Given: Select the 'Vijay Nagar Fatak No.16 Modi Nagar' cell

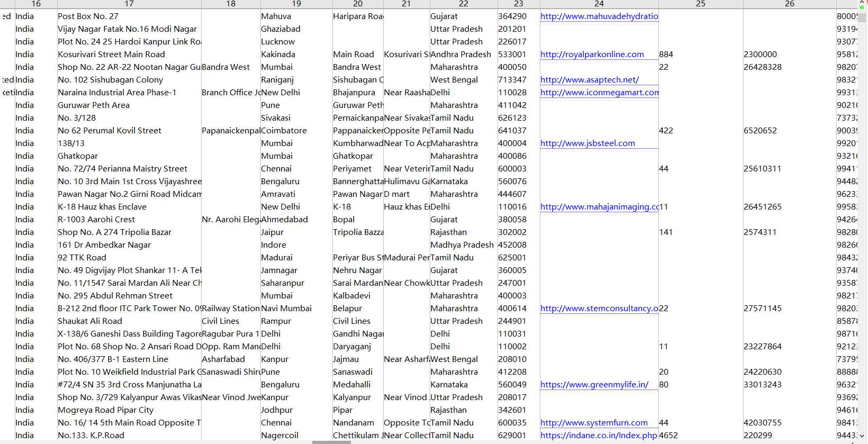Looking at the screenshot, I should click(x=129, y=29).
